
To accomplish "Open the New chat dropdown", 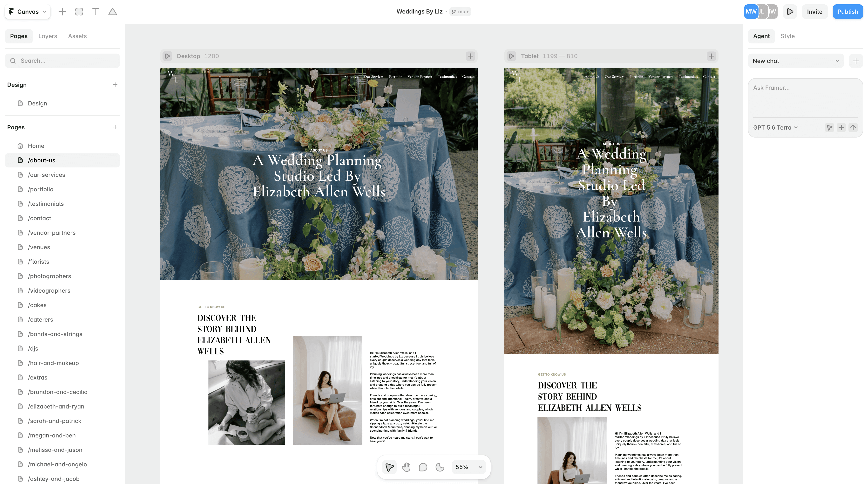I will [x=796, y=61].
